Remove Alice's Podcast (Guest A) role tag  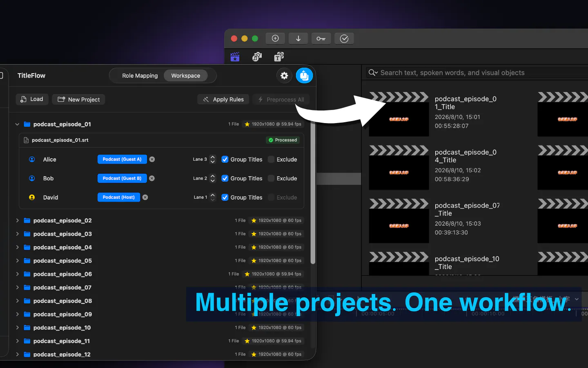[x=152, y=159]
